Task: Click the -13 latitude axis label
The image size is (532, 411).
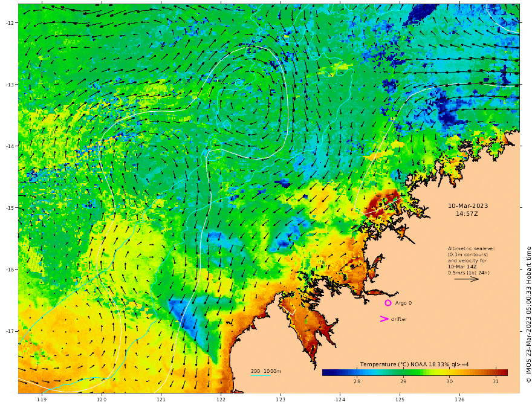Action: pos(10,85)
